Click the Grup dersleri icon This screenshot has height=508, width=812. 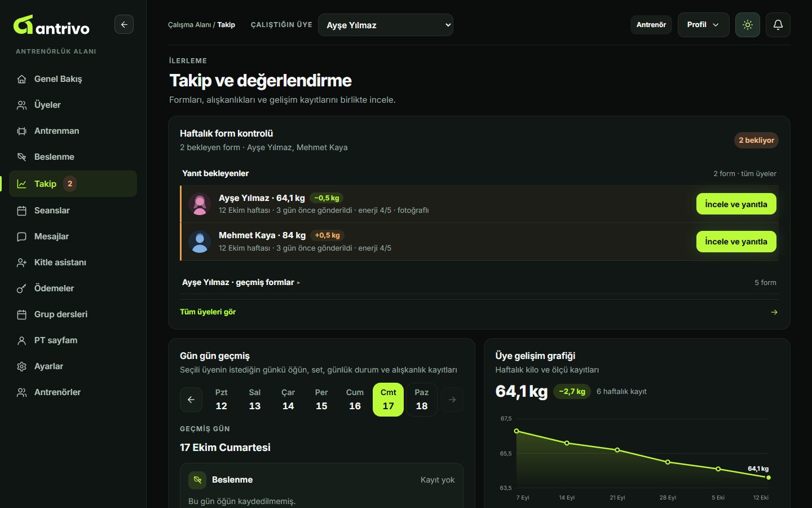click(x=22, y=314)
